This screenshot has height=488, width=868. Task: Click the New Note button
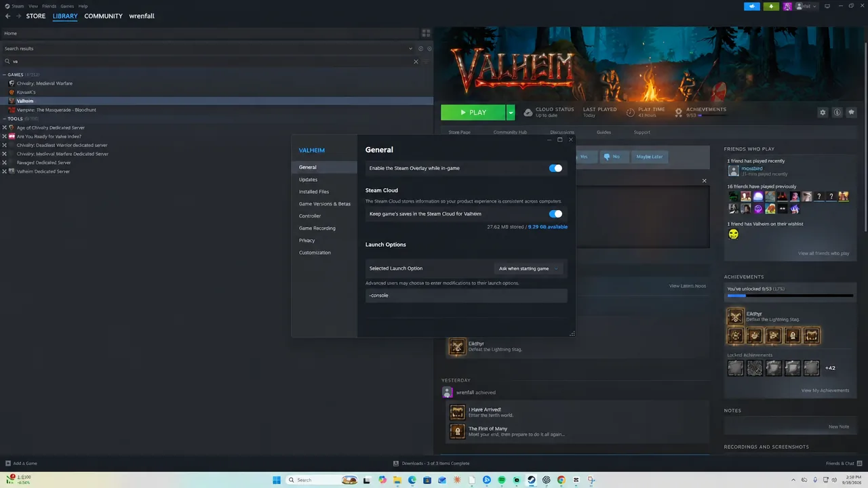pyautogui.click(x=839, y=427)
